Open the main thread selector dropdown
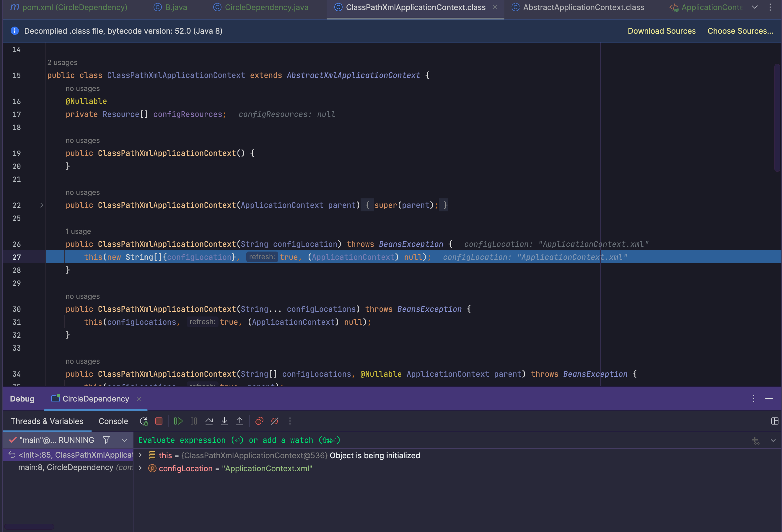782x532 pixels. click(x=125, y=440)
